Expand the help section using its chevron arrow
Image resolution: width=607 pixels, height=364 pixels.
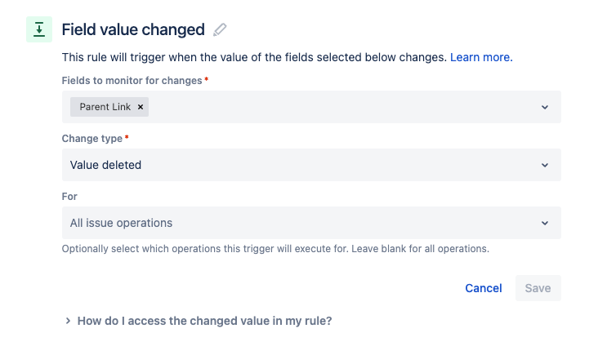[68, 321]
